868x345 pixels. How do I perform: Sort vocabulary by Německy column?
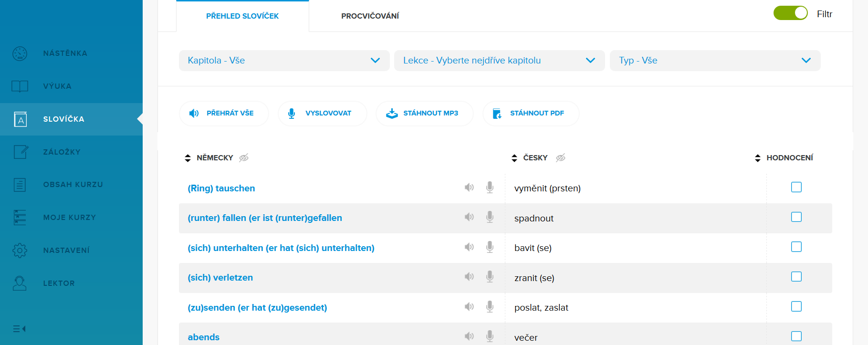pyautogui.click(x=188, y=158)
